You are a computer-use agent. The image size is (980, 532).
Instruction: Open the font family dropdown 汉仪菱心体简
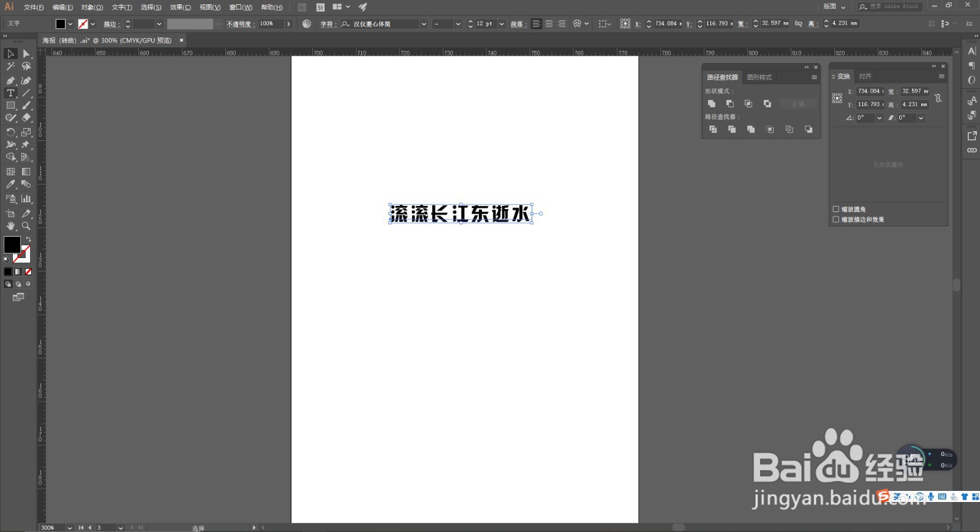tap(424, 24)
